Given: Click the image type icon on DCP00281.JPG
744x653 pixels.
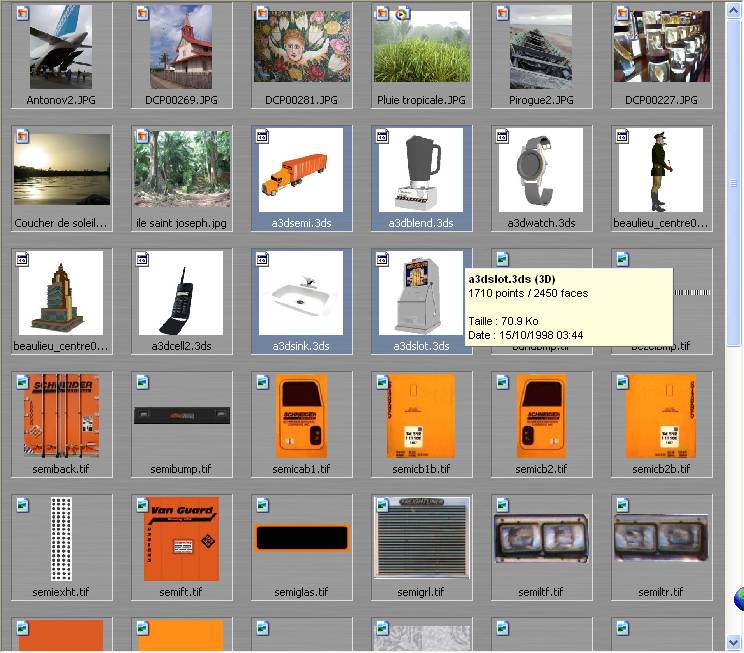Looking at the screenshot, I should pos(262,13).
